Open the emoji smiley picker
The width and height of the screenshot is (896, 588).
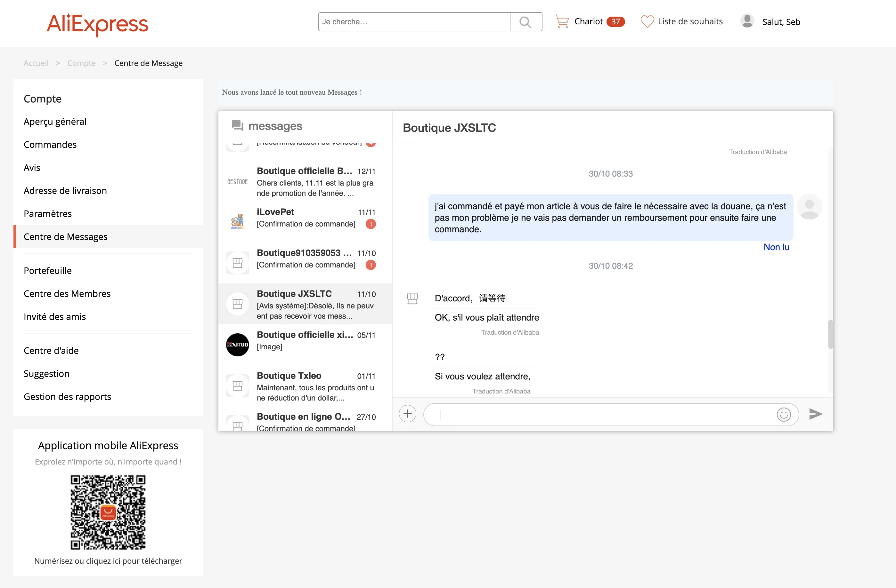tap(783, 415)
